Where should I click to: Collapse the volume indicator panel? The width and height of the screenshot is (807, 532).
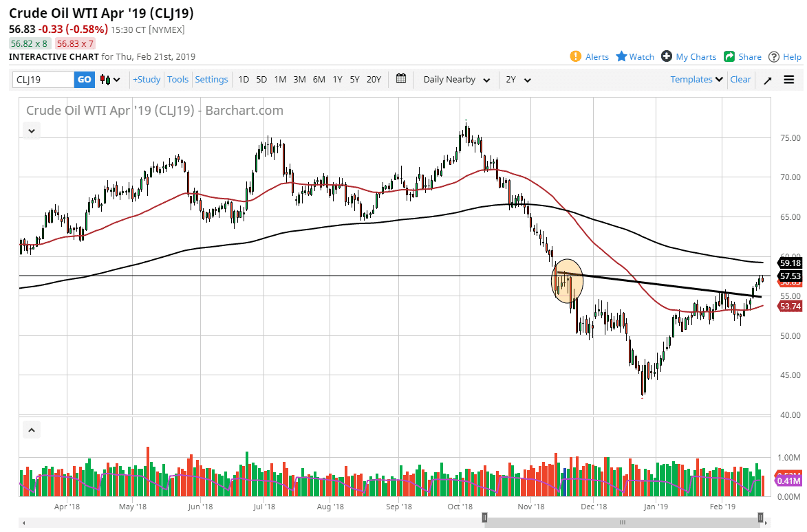31,429
